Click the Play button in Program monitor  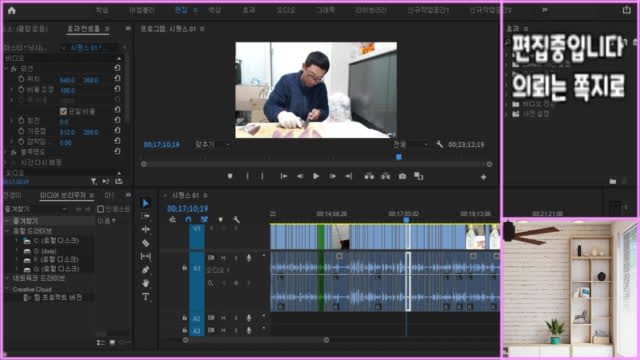pyautogui.click(x=316, y=176)
